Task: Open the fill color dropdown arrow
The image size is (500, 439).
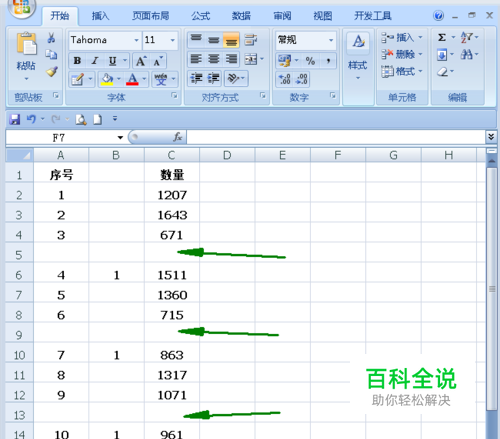Action: (119, 79)
